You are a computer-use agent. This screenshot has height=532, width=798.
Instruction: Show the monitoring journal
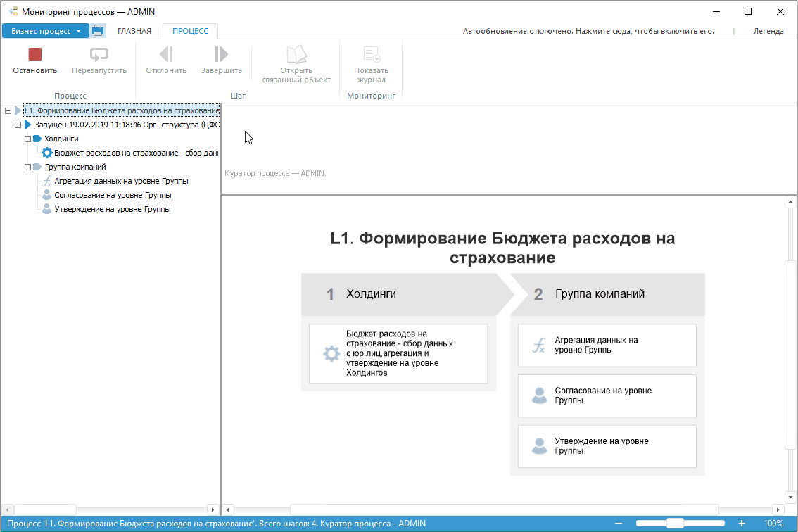(371, 55)
